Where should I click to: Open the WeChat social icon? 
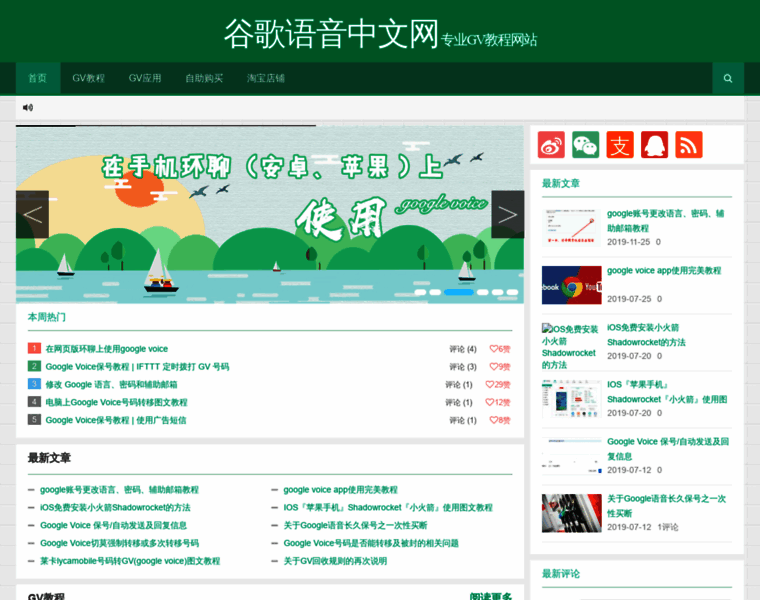pyautogui.click(x=586, y=144)
